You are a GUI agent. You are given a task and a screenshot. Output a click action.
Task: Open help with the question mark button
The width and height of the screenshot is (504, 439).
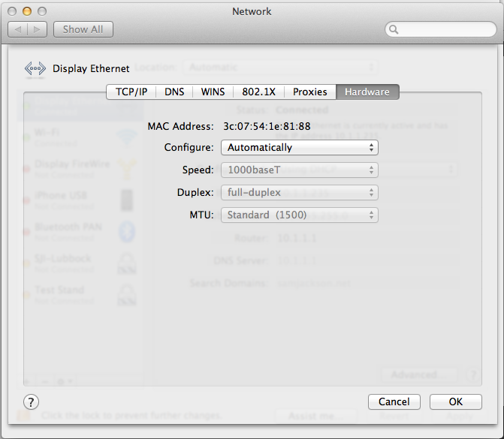[x=32, y=402]
